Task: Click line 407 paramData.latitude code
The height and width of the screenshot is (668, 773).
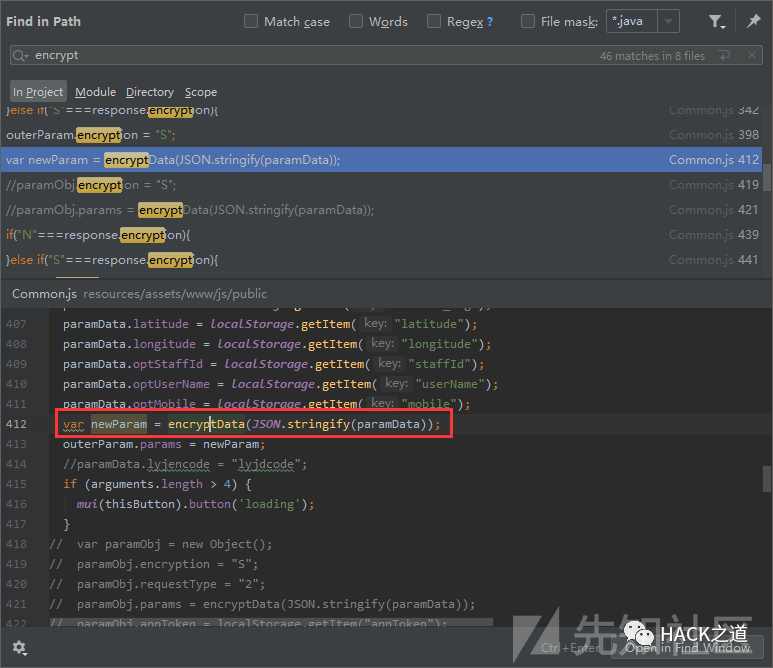Action: pyautogui.click(x=270, y=324)
